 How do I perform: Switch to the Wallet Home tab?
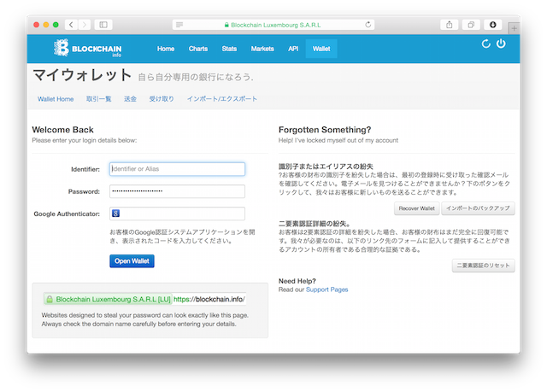coord(56,99)
